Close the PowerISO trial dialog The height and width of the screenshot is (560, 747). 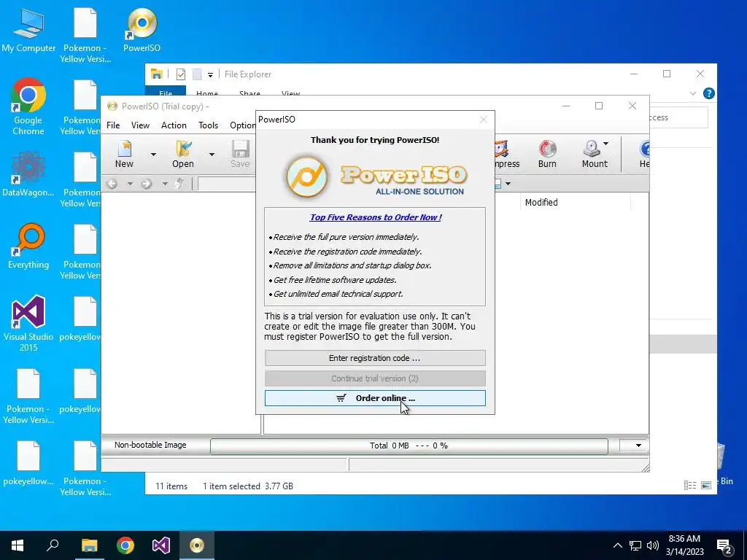pyautogui.click(x=483, y=120)
